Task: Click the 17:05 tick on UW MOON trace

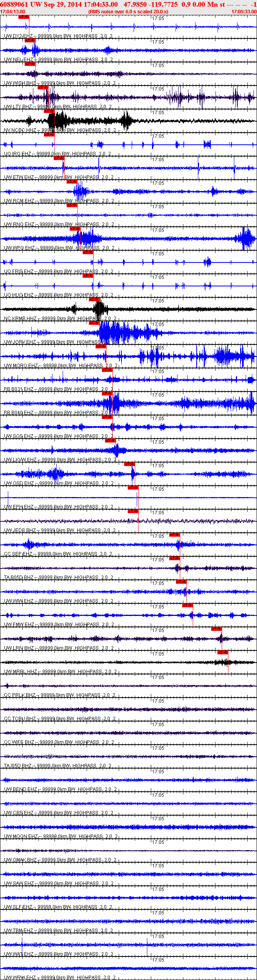Action: coord(158,819)
